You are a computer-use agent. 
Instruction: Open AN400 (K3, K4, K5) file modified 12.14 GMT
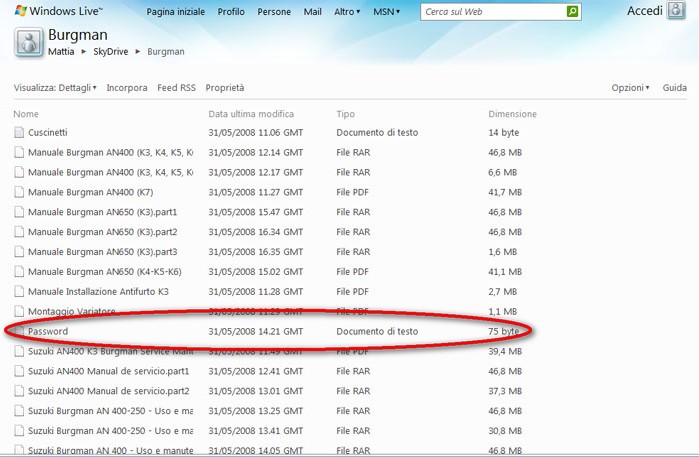point(111,152)
